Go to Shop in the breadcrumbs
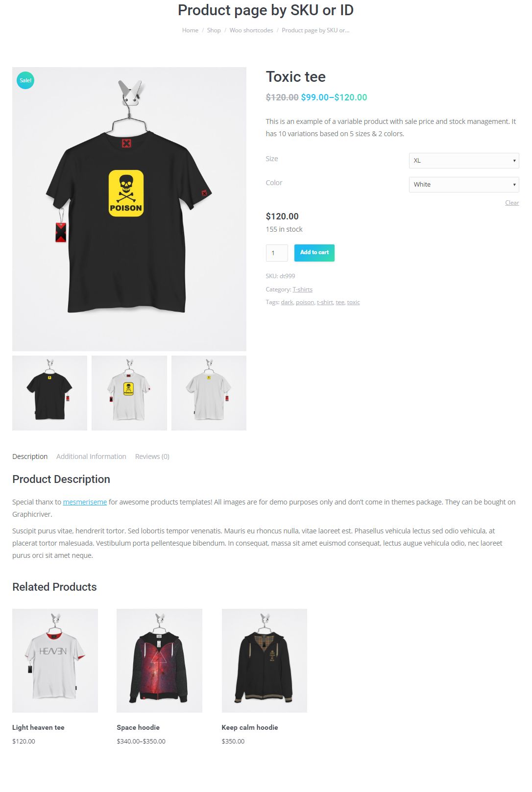The image size is (532, 792). coord(214,30)
